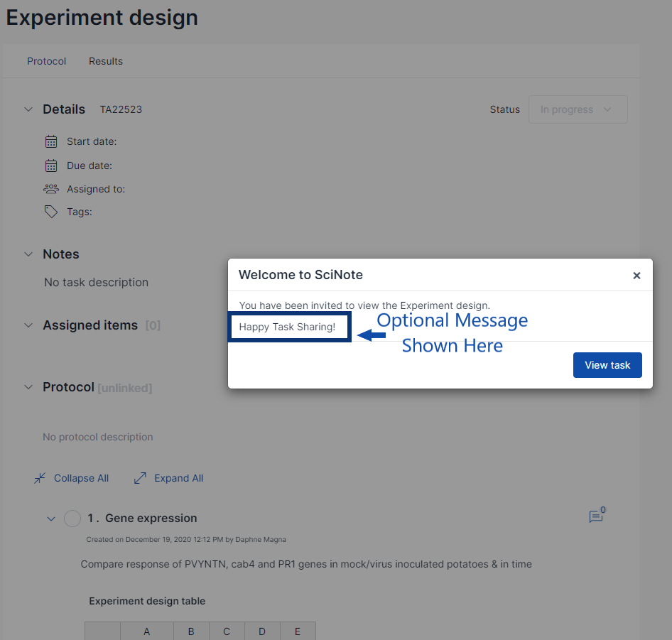This screenshot has height=640, width=672.
Task: Click the Assigned to people icon
Action: [x=51, y=189]
